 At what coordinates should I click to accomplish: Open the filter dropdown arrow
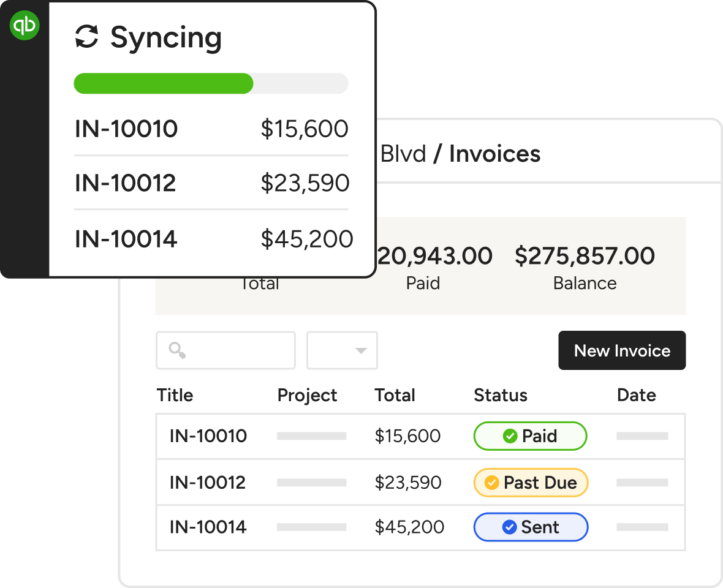pyautogui.click(x=361, y=351)
